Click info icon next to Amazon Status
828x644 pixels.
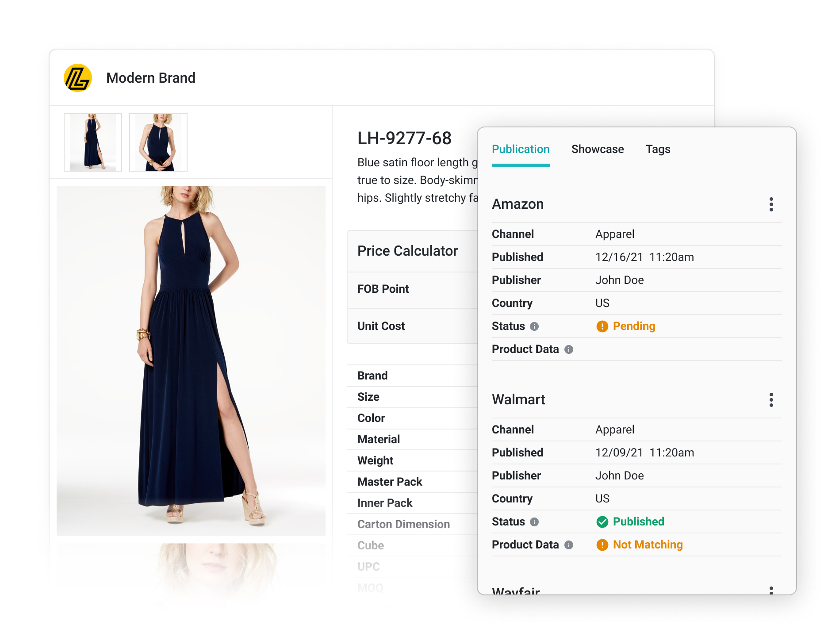pos(534,326)
